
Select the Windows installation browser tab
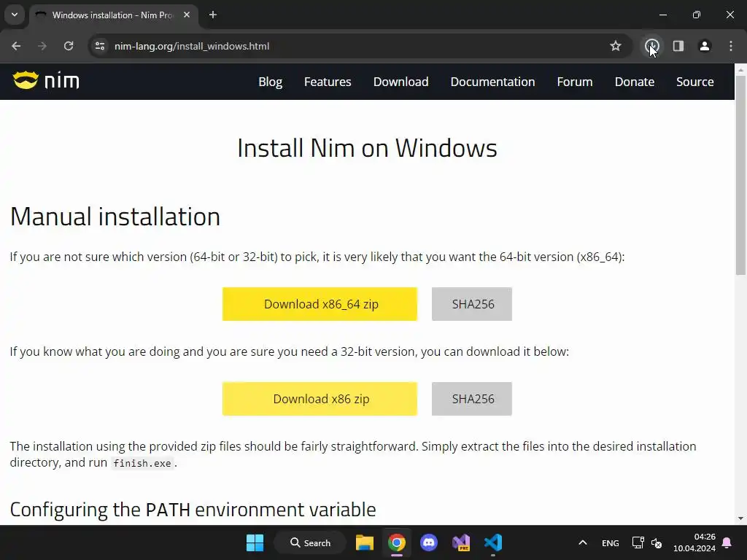[x=113, y=15]
